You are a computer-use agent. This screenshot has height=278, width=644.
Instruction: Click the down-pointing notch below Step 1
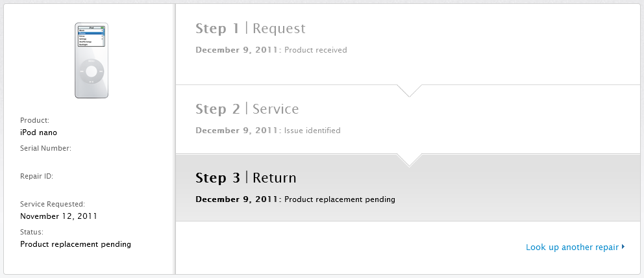click(409, 90)
